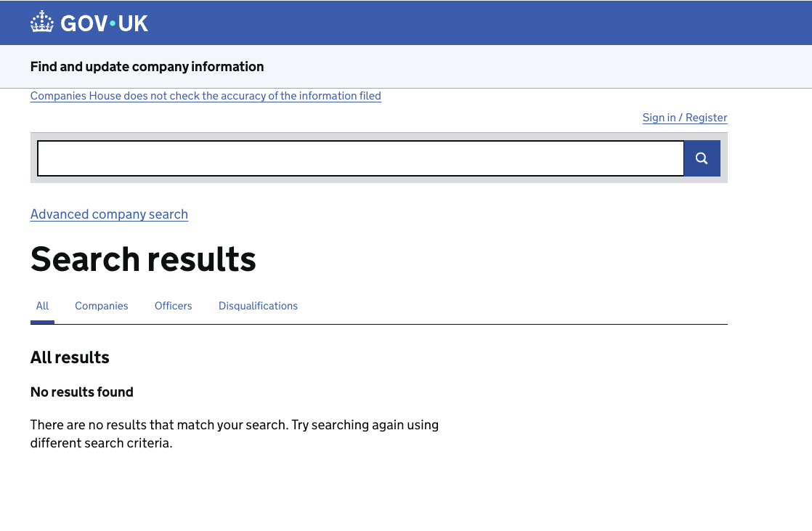The width and height of the screenshot is (812, 531).
Task: Open Advanced company search
Action: coord(109,214)
